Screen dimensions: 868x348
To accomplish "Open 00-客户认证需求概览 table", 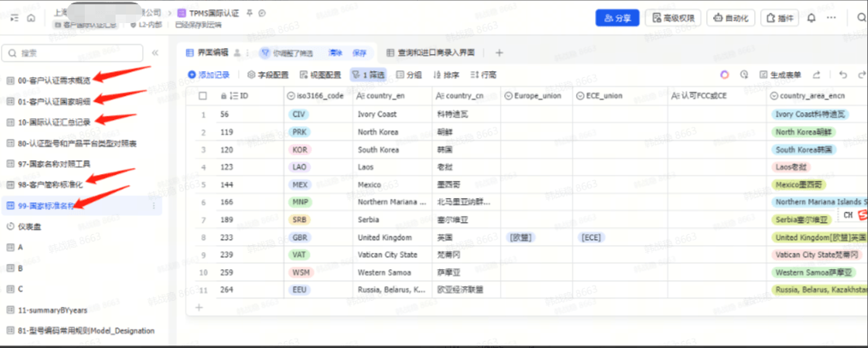I will (x=54, y=81).
